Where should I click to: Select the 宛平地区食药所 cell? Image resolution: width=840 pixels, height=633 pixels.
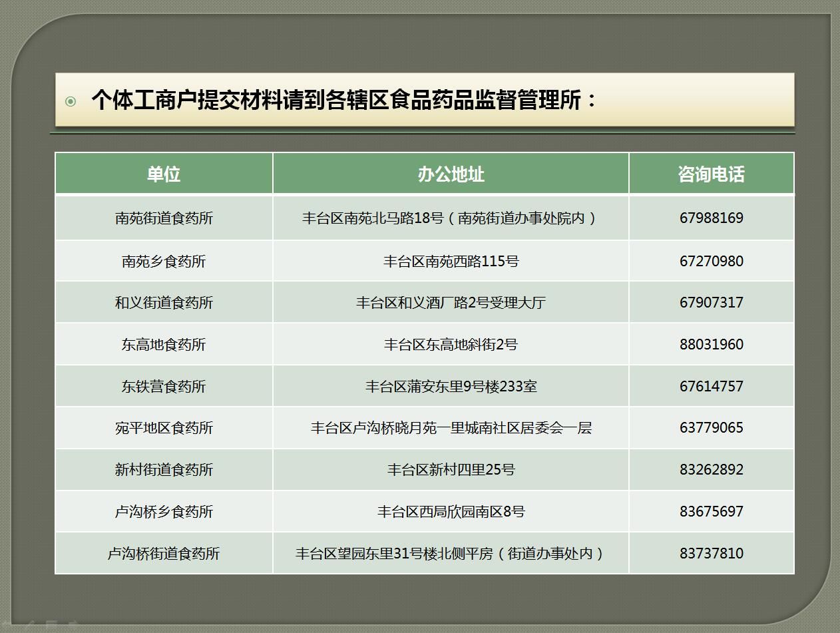pyautogui.click(x=164, y=427)
